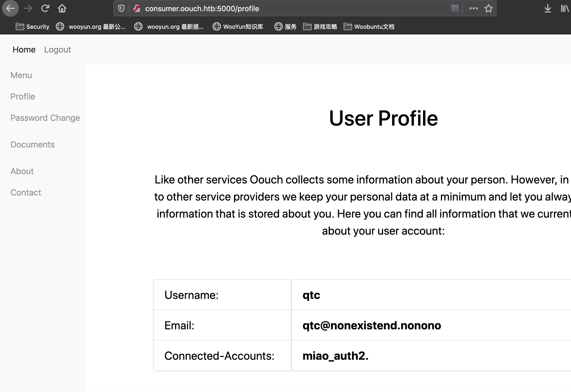
Task: Open Password Change in sidebar
Action: click(45, 118)
